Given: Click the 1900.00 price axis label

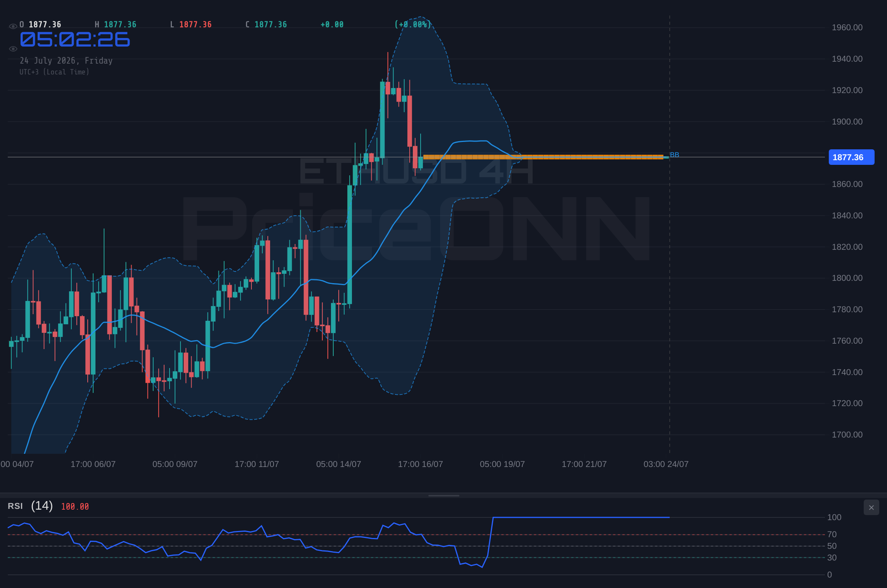Looking at the screenshot, I should (847, 122).
